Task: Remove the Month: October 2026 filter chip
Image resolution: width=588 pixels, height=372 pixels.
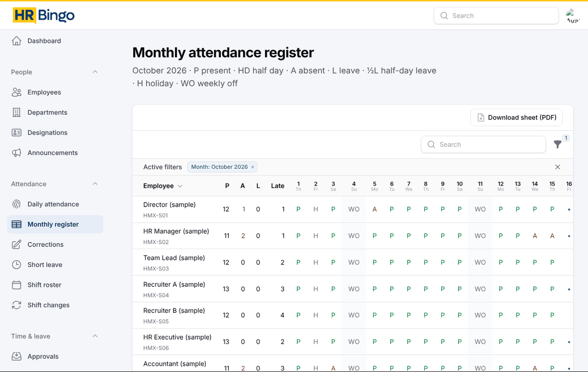Action: coord(253,167)
